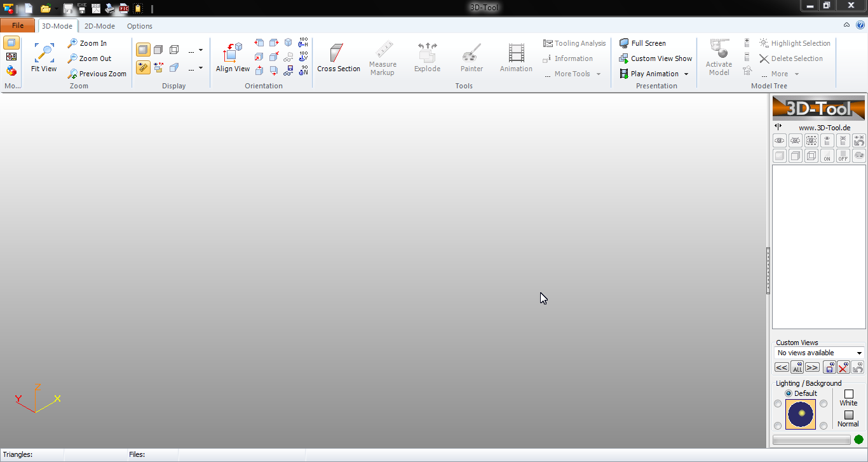868x462 pixels.
Task: Start the Cross Section tool
Action: 339,58
